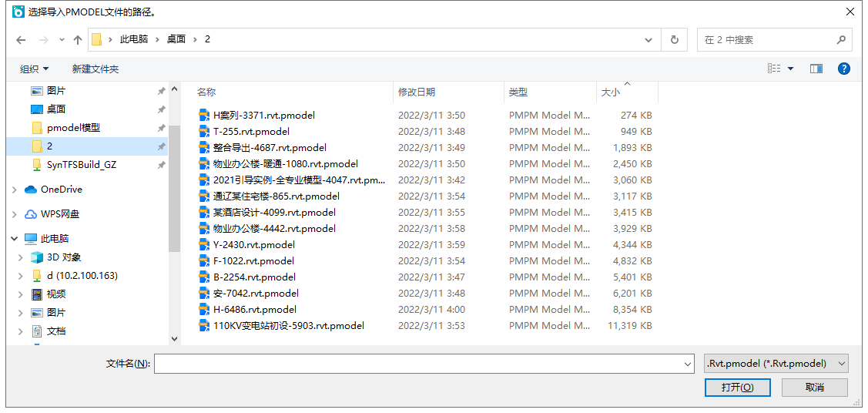This screenshot has height=413, width=868.
Task: Click the folder icon in address bar
Action: (97, 40)
